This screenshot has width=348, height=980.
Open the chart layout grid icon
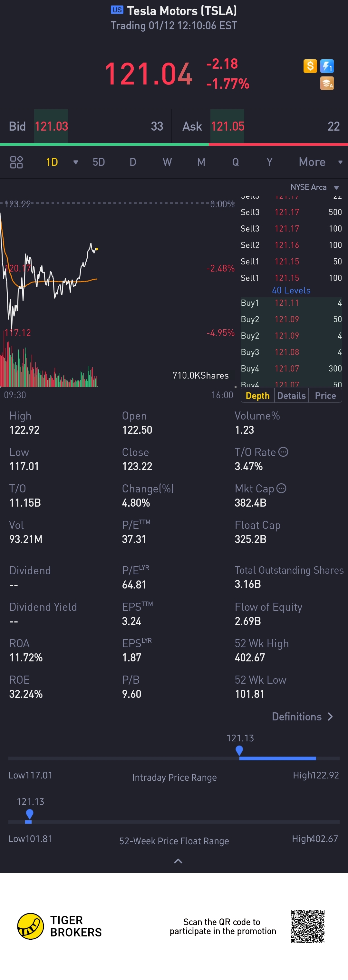(16, 162)
